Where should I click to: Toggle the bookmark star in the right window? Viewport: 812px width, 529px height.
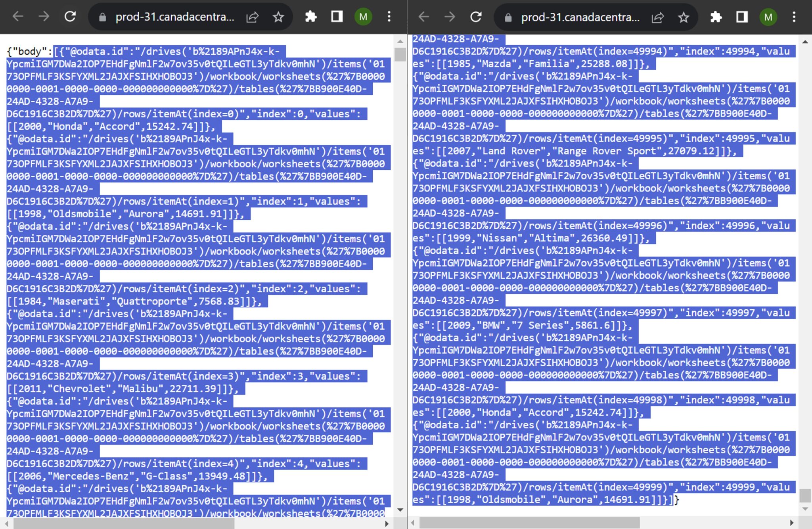coord(683,17)
